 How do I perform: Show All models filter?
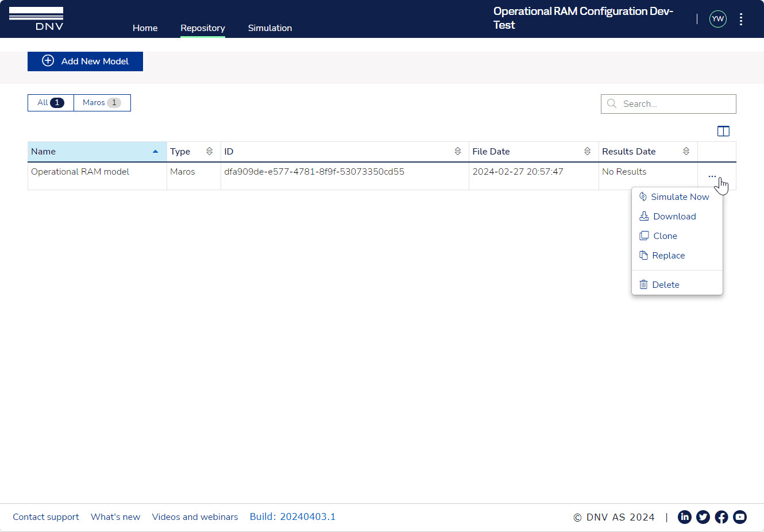(x=51, y=103)
